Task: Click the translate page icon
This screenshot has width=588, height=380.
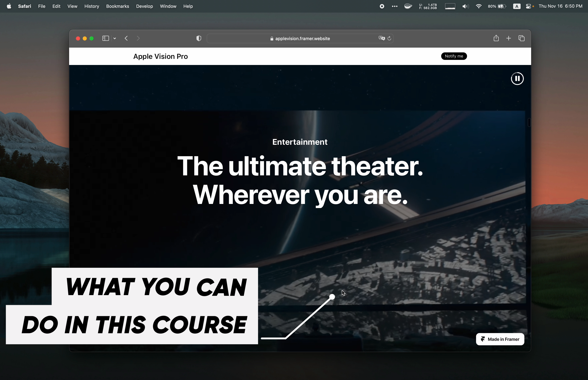Action: click(382, 38)
